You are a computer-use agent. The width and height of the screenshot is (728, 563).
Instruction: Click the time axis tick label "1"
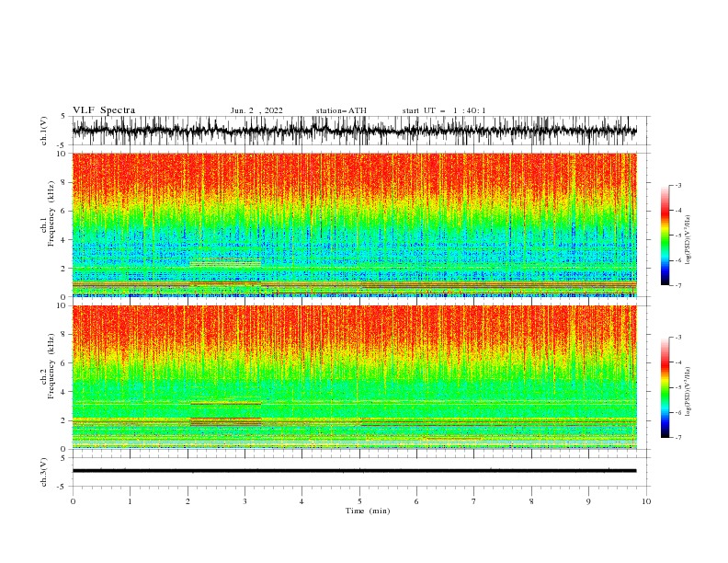(130, 501)
